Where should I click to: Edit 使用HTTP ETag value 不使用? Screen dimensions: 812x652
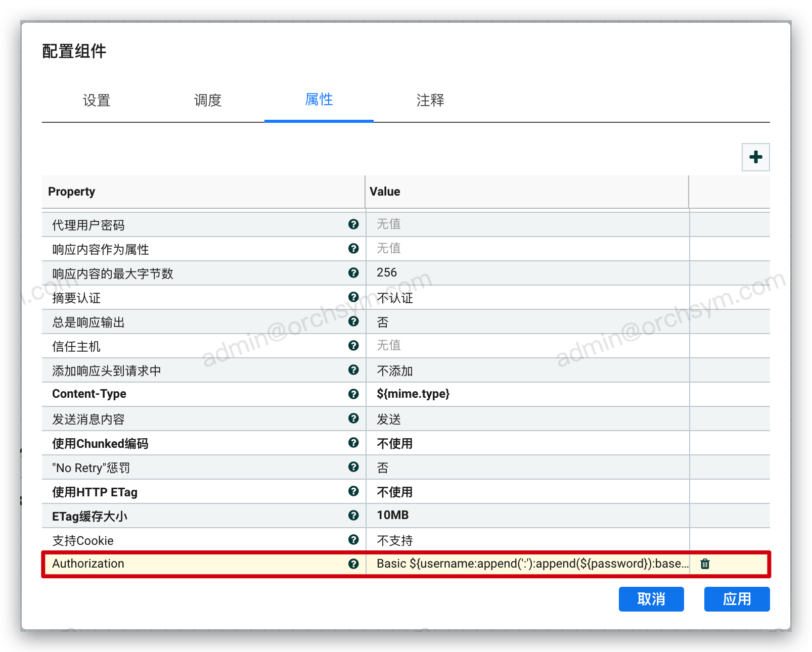pyautogui.click(x=527, y=492)
